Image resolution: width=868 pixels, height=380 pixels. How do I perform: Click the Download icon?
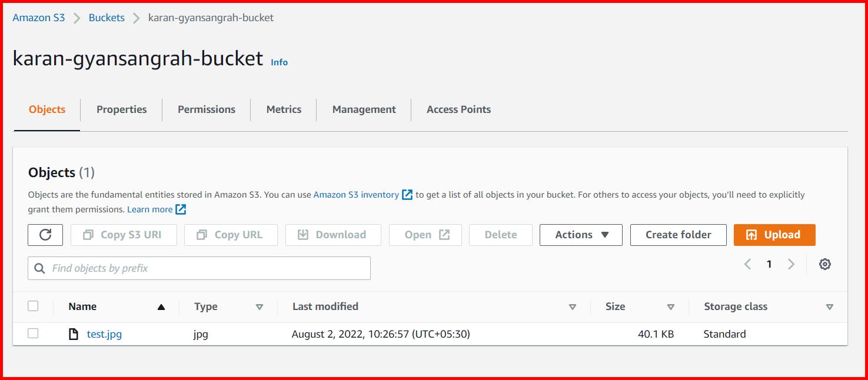[x=304, y=234]
